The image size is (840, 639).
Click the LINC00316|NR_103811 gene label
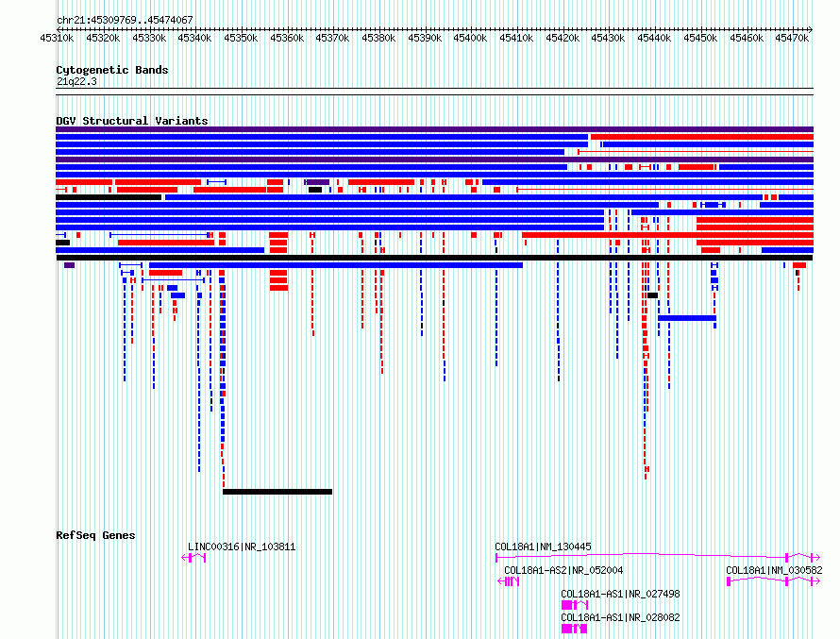pyautogui.click(x=242, y=547)
